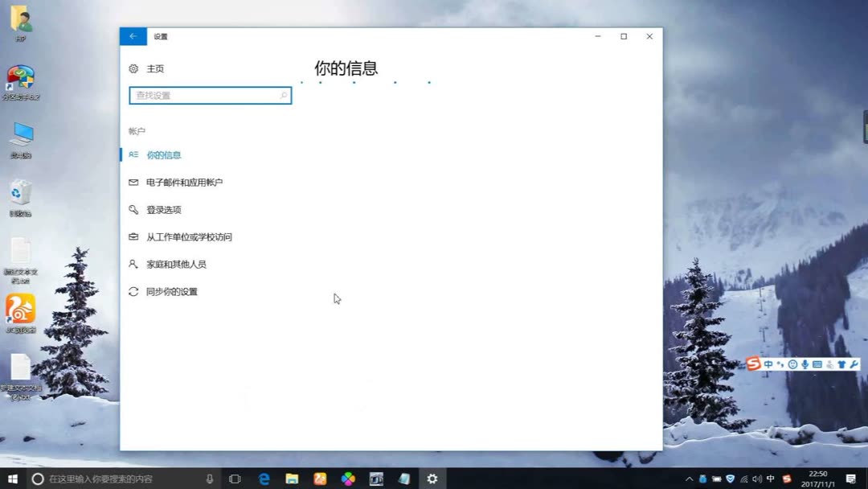Image resolution: width=868 pixels, height=489 pixels.
Task: Toggle Chinese/English mode on Sogou toolbar
Action: [x=770, y=364]
